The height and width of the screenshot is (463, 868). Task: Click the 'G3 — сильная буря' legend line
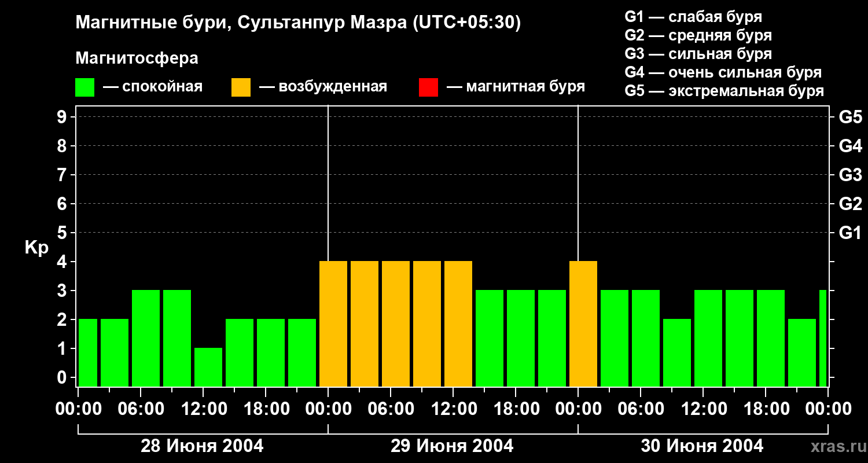coord(698,54)
